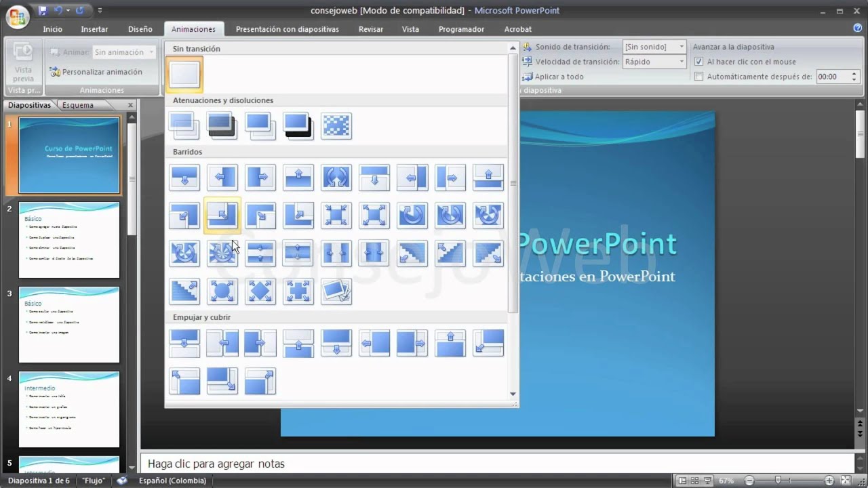Click the "Flujo" theme name in status bar

click(x=94, y=481)
